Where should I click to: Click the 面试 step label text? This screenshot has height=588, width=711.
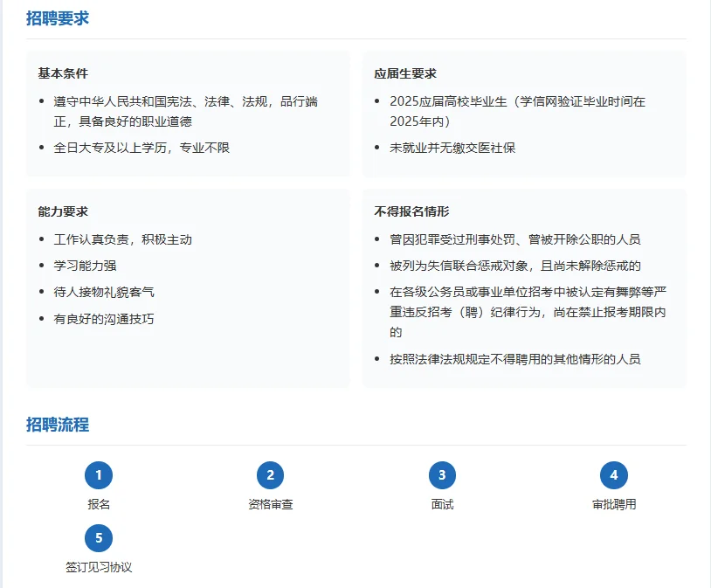tap(444, 504)
